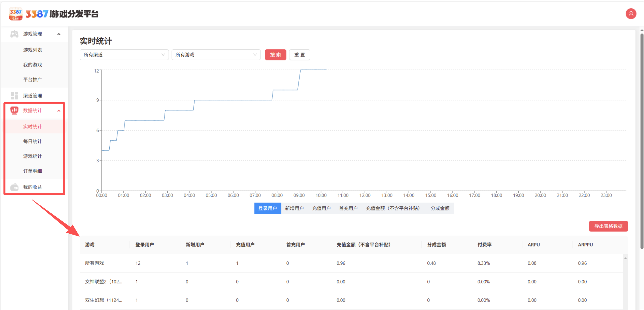Open 每日统计 in the sidebar
644x310 pixels.
click(x=32, y=141)
